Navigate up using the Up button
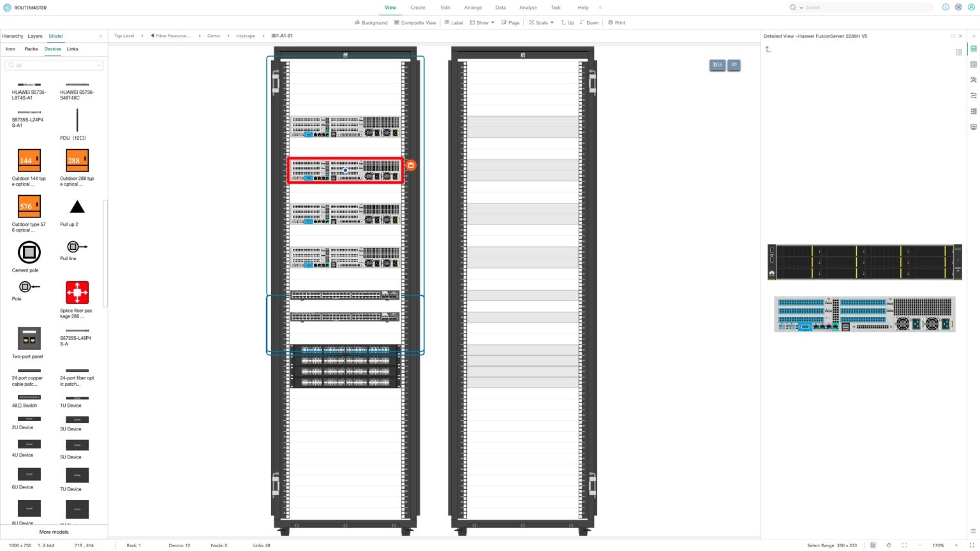The image size is (980, 551). 567,22
